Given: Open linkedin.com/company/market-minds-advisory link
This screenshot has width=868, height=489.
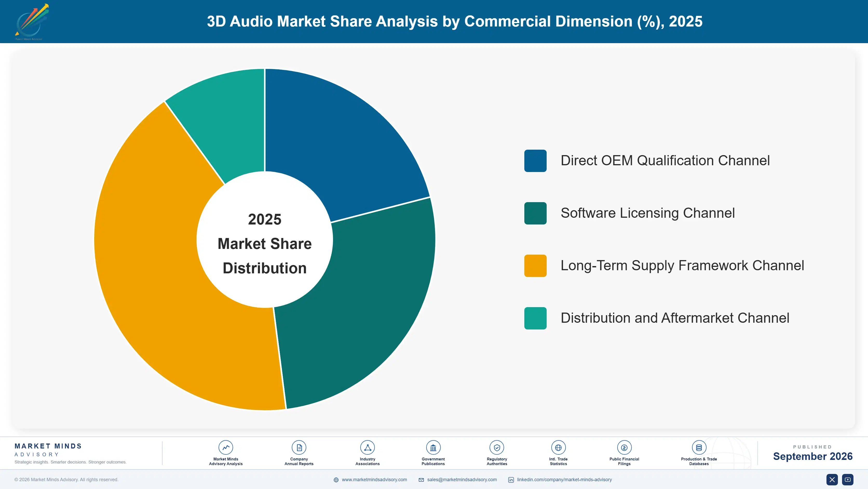Looking at the screenshot, I should click(x=564, y=480).
